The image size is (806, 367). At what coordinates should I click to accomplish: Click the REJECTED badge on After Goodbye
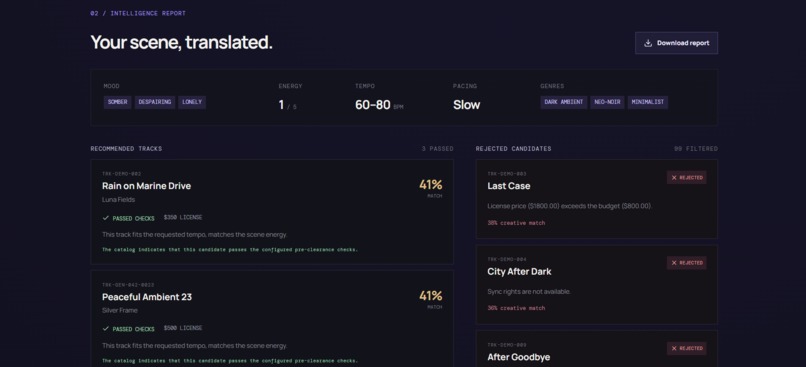[687, 348]
